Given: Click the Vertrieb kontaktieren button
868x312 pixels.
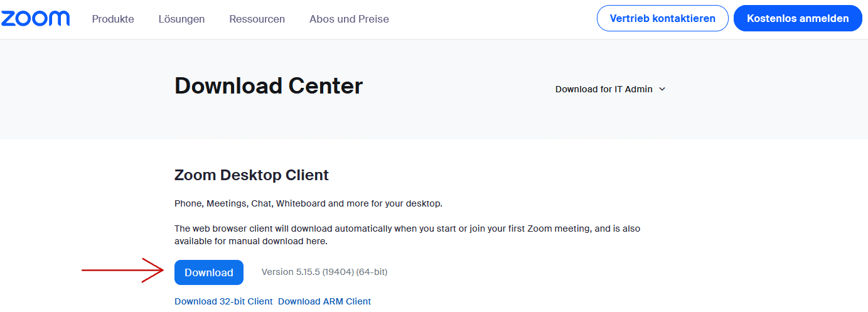Looking at the screenshot, I should pos(662,18).
